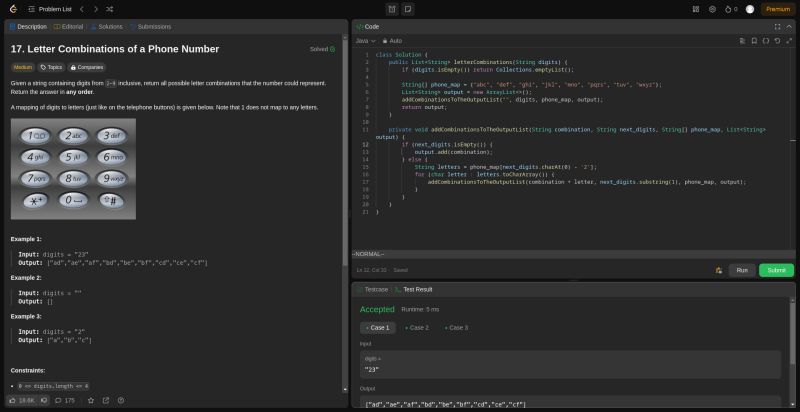
Task: Open the settings gear icon
Action: (712, 9)
